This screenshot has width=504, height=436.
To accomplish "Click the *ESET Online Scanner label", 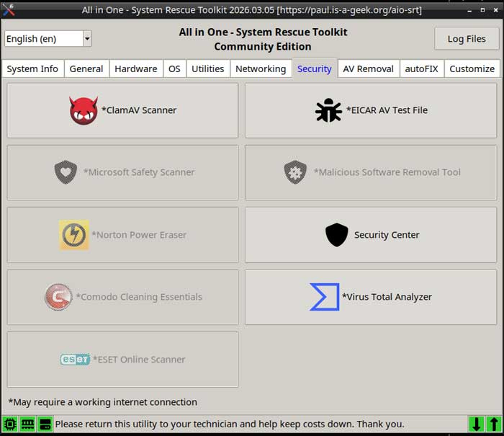I will pos(139,359).
